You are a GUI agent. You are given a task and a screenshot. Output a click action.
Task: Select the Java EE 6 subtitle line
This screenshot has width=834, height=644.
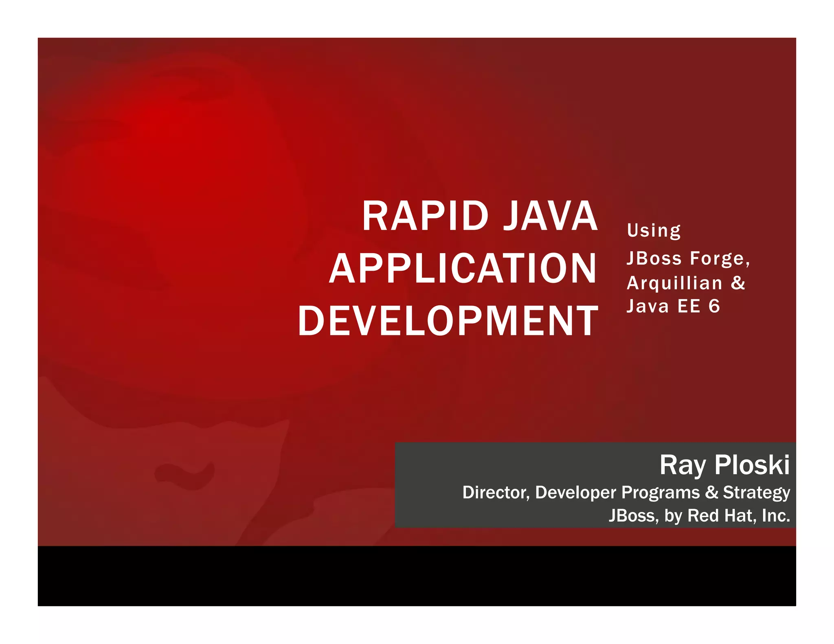[x=673, y=306]
